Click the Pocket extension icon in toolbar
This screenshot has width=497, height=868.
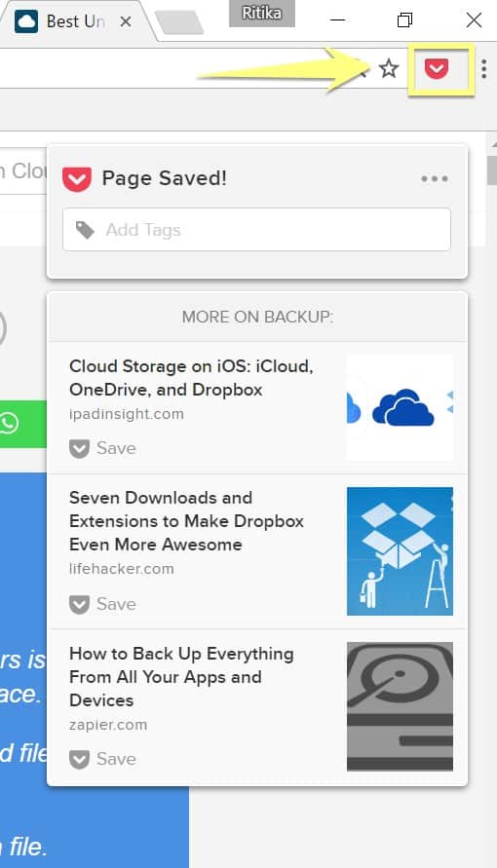click(437, 69)
